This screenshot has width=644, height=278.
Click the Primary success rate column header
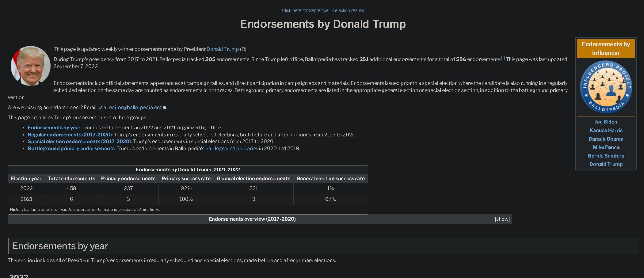[x=186, y=179]
